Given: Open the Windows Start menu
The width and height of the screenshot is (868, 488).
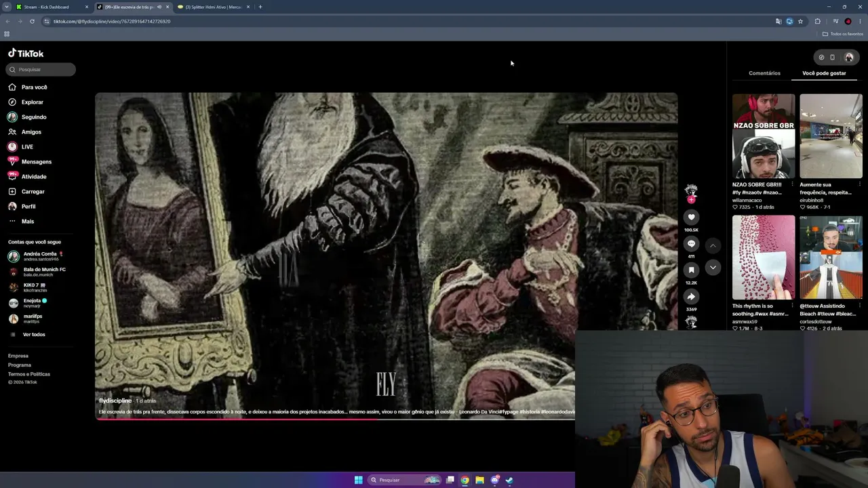Looking at the screenshot, I should point(358,480).
